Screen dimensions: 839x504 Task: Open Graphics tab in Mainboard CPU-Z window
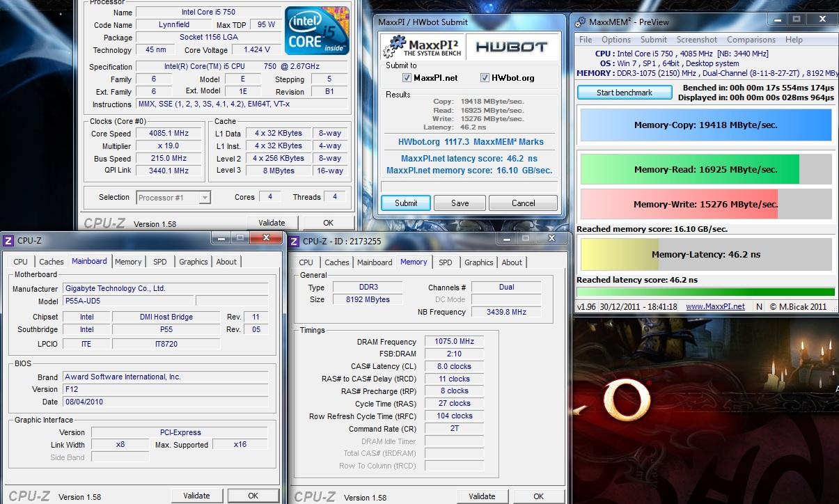pyautogui.click(x=194, y=262)
